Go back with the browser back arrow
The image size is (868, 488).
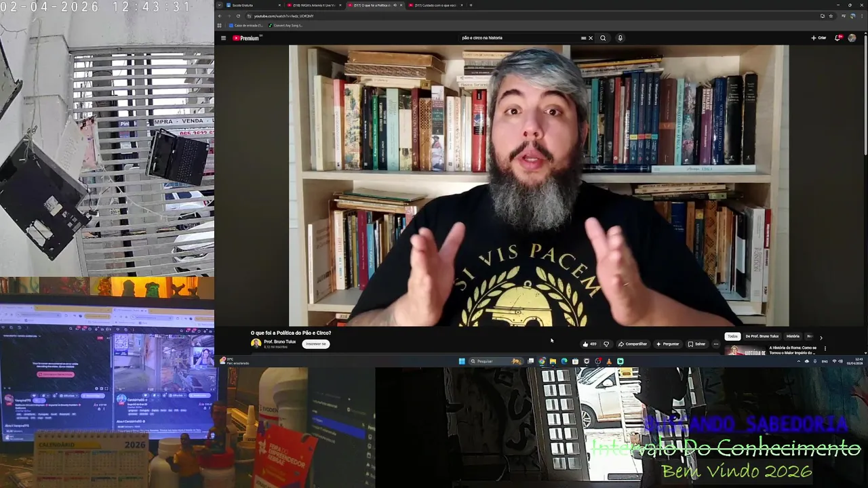point(220,16)
